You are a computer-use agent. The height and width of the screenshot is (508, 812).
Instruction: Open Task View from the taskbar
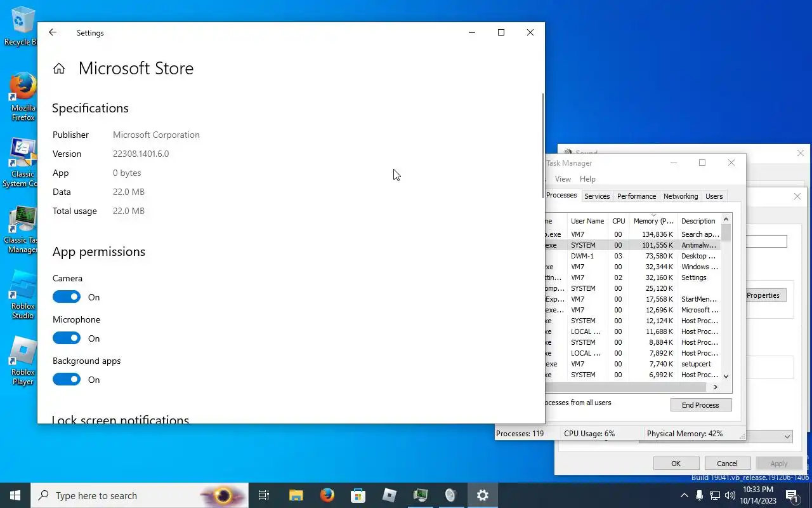click(x=264, y=495)
